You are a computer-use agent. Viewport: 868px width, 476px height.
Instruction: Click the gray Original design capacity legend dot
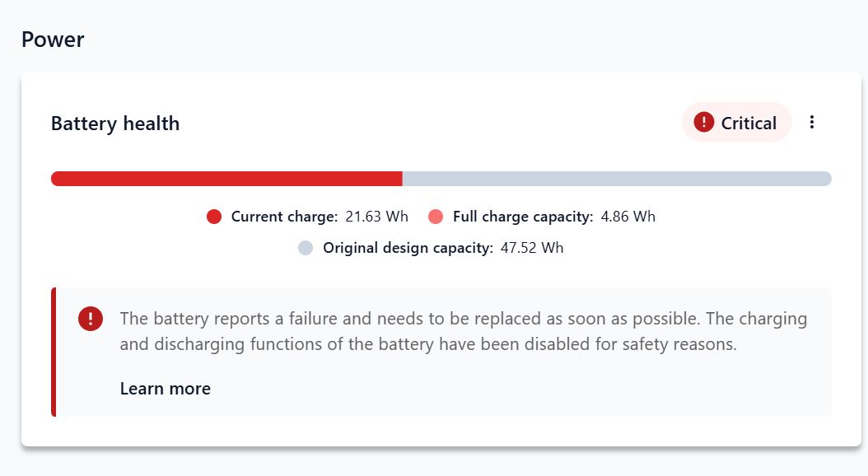pos(306,248)
